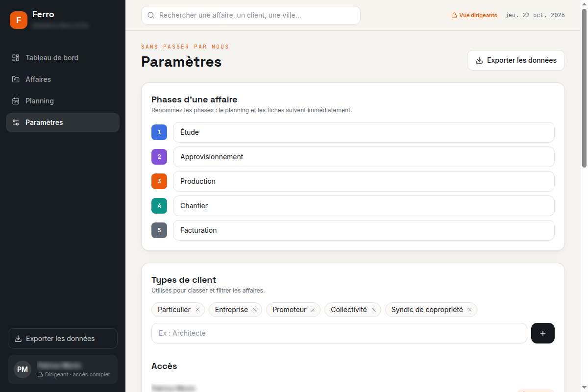Click the Affaires folder icon
588x392 pixels.
[16, 79]
